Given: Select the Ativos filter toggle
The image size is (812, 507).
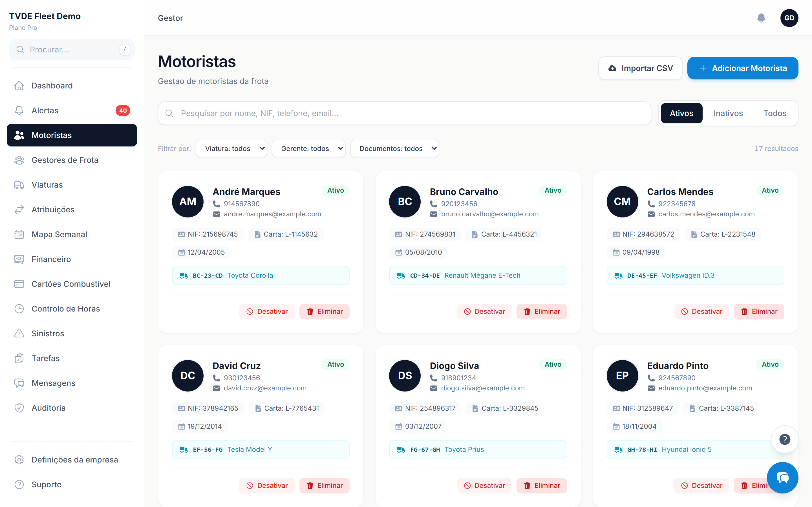Looking at the screenshot, I should [681, 113].
